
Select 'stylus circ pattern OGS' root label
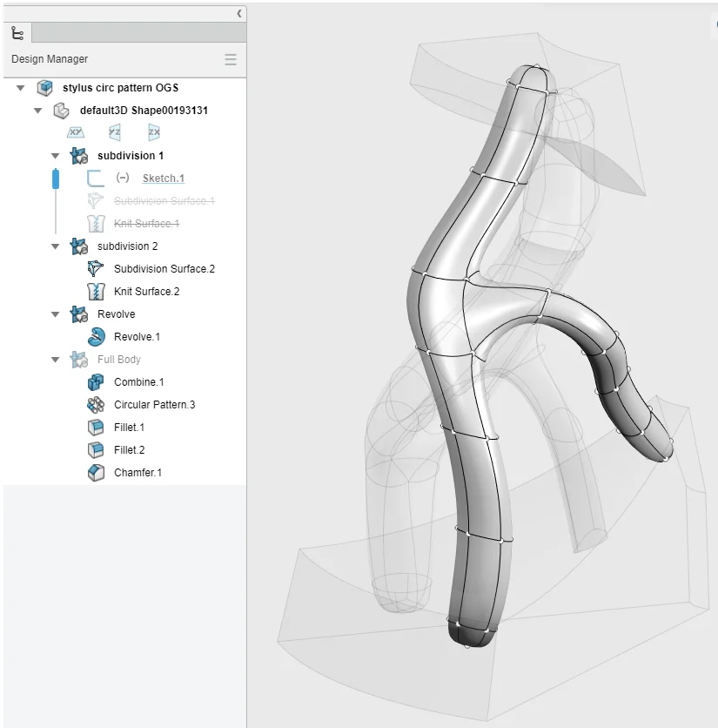[121, 88]
